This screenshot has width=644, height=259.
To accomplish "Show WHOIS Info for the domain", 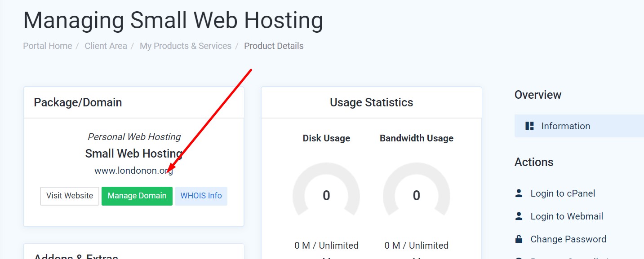I will click(x=201, y=196).
